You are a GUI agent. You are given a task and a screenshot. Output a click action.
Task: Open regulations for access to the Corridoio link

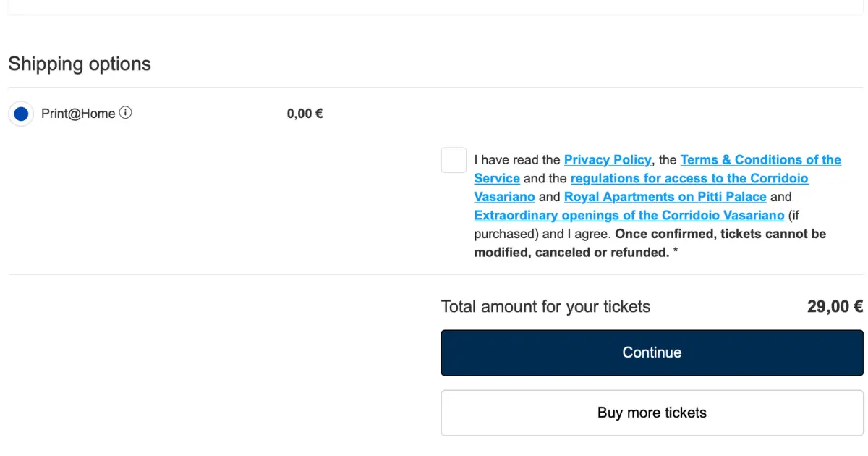(689, 178)
